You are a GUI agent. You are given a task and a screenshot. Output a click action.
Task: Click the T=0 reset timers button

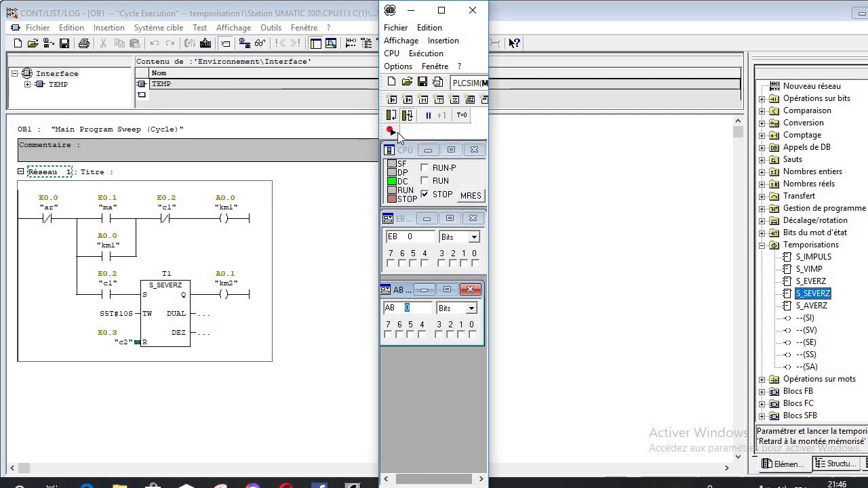coord(462,115)
